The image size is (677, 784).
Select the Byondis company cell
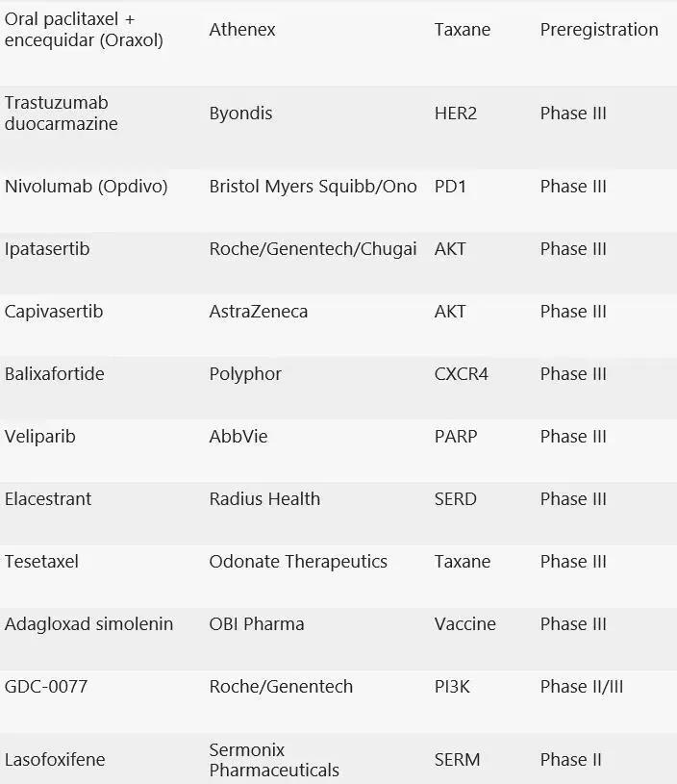pyautogui.click(x=240, y=114)
